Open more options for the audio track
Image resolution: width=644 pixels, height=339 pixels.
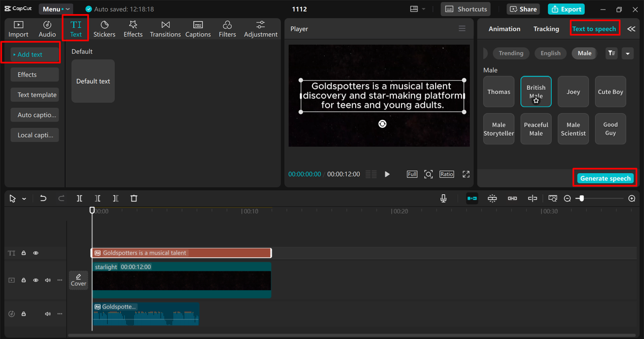pyautogui.click(x=60, y=314)
